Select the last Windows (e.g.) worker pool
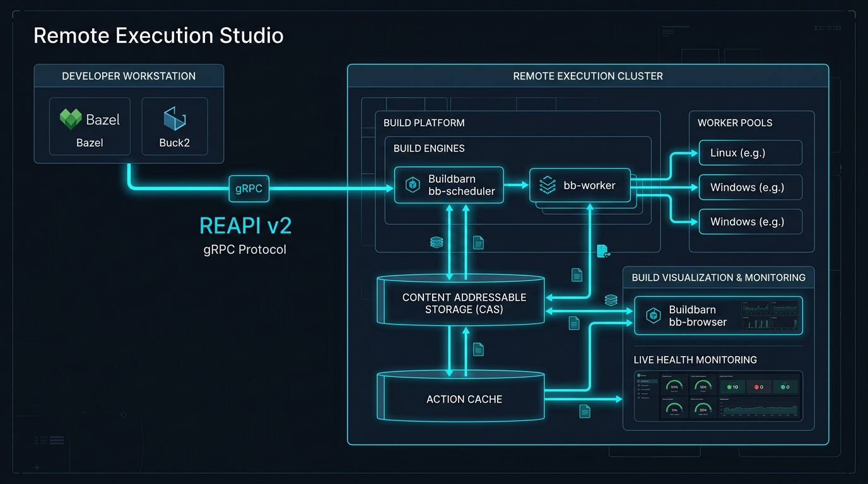Screen dimensions: 868x484 [751, 222]
